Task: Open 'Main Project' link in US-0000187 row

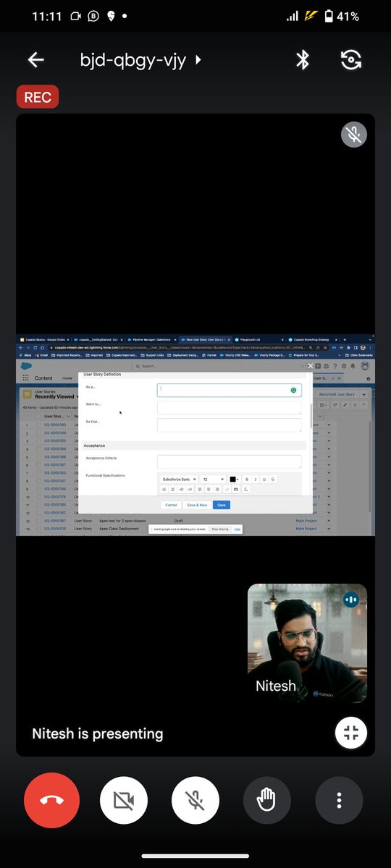Action: [x=306, y=521]
